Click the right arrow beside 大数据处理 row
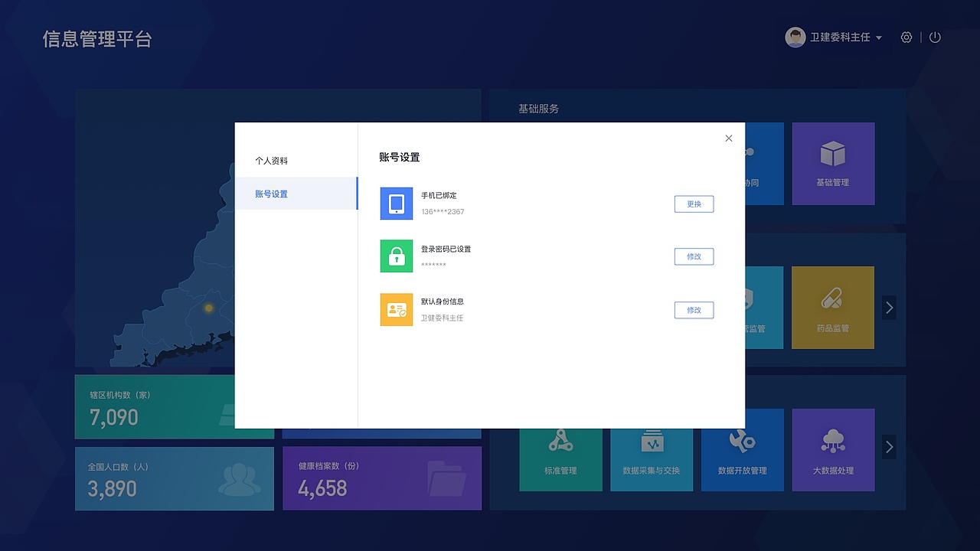Screen dimensions: 980x551 pyautogui.click(x=889, y=447)
